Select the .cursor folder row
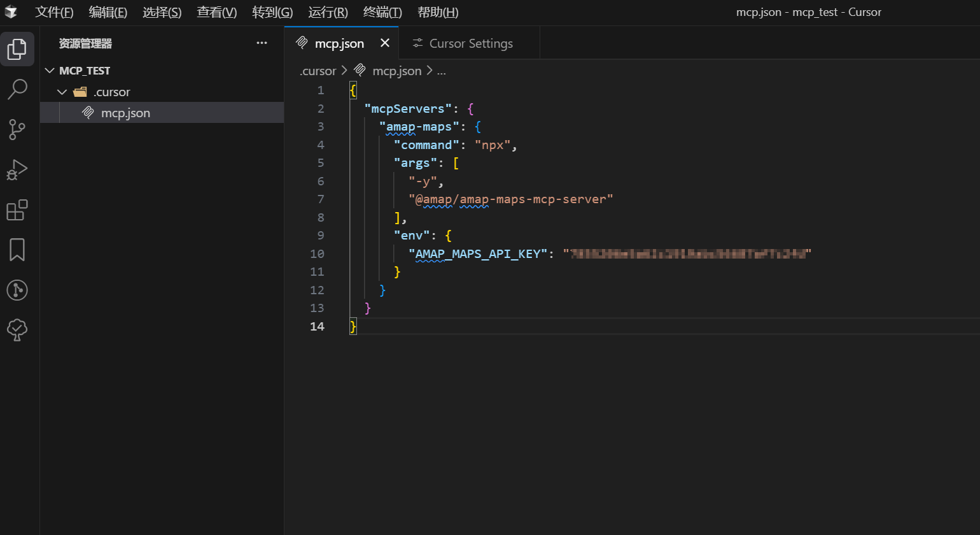 click(162, 92)
